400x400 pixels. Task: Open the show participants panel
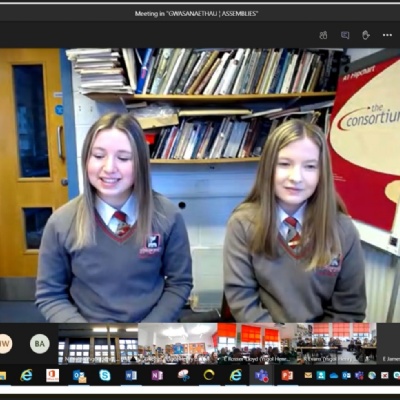pos(323,35)
